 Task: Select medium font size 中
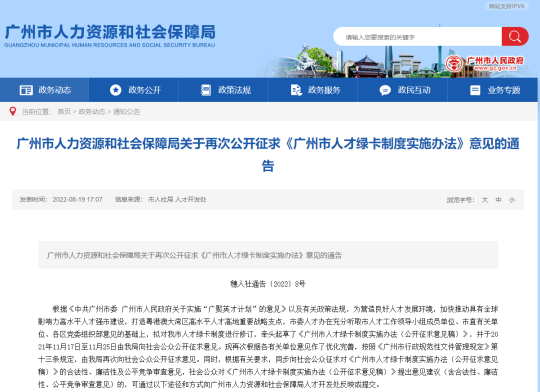(x=498, y=199)
